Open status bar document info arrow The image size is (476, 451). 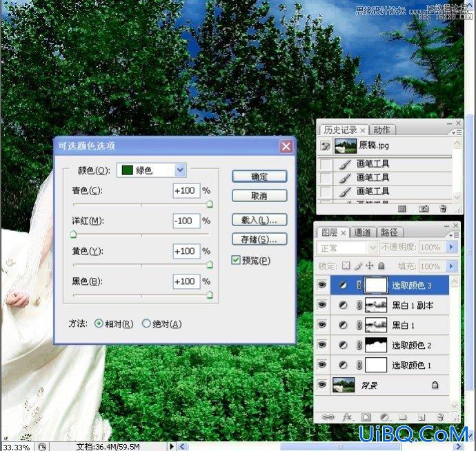pyautogui.click(x=172, y=446)
